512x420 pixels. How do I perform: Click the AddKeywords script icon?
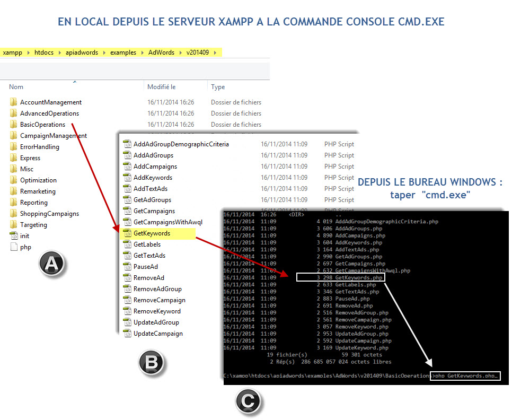tap(127, 177)
